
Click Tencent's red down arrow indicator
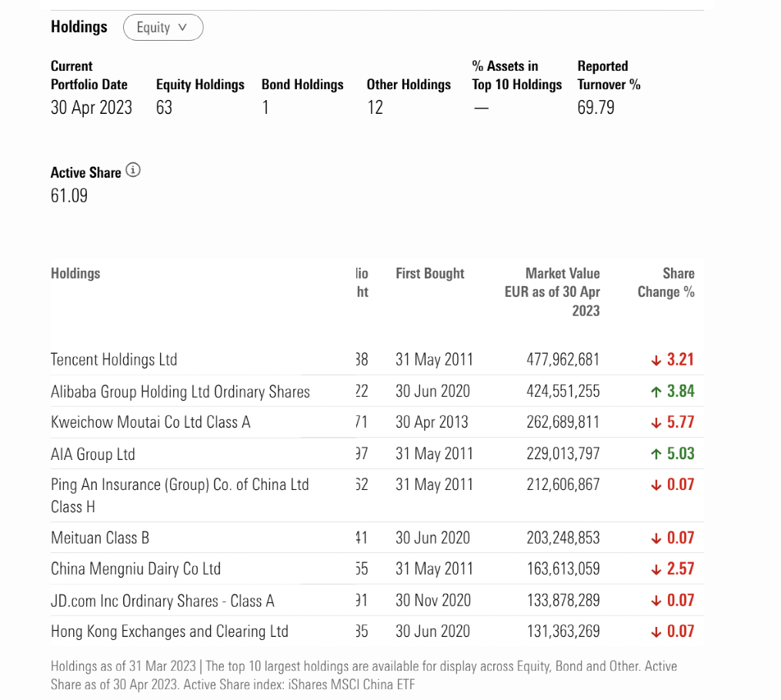tap(656, 360)
